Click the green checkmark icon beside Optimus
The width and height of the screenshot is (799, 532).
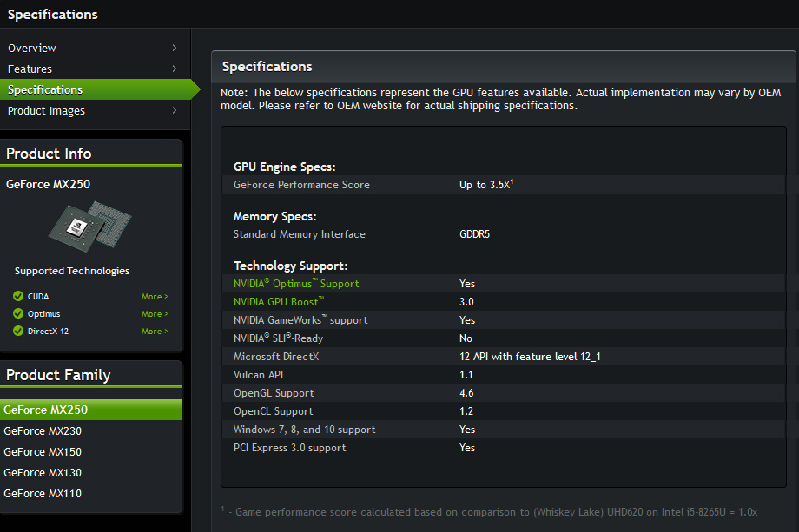point(18,314)
